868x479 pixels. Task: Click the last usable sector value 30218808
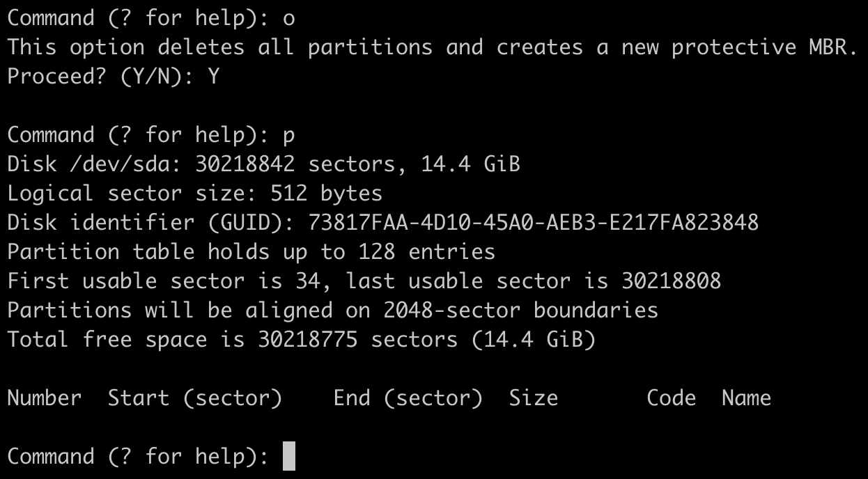point(671,281)
